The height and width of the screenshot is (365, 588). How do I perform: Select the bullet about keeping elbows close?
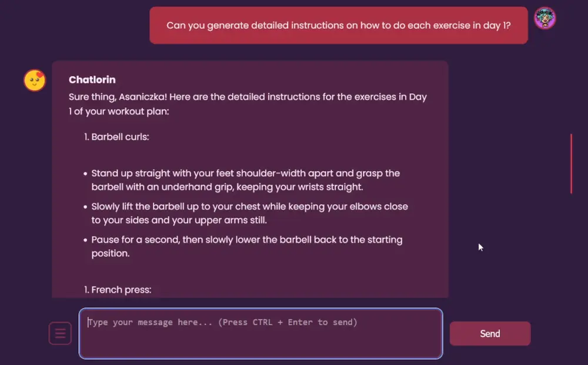(249, 213)
